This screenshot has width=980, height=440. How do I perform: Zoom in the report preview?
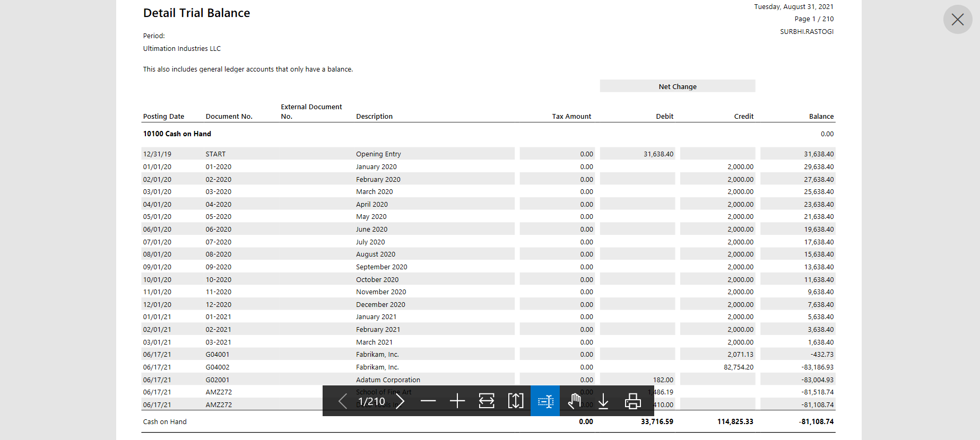coord(457,401)
